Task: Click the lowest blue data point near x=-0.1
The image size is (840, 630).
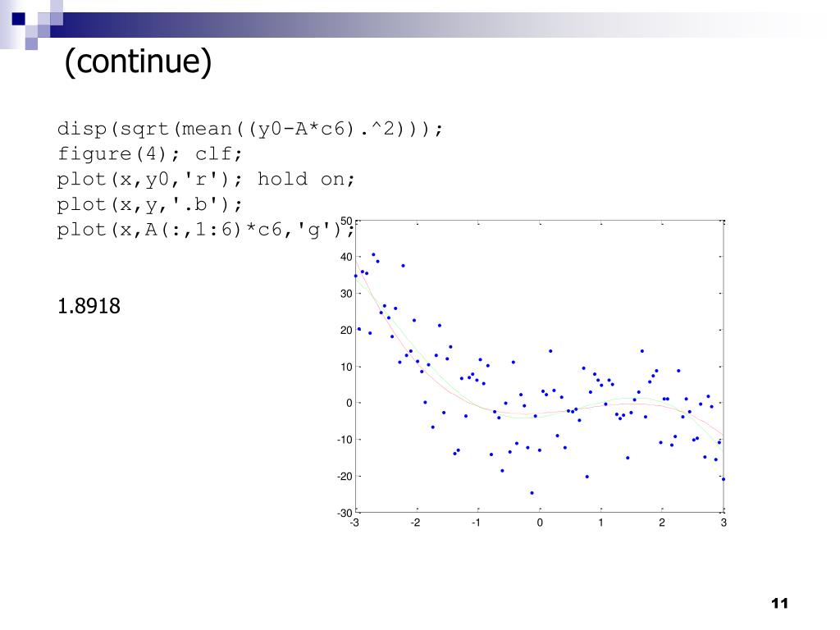Action: (x=532, y=493)
